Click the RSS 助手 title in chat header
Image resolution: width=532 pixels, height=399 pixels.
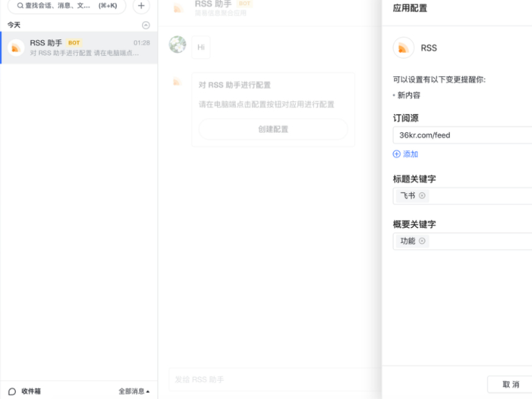[213, 4]
